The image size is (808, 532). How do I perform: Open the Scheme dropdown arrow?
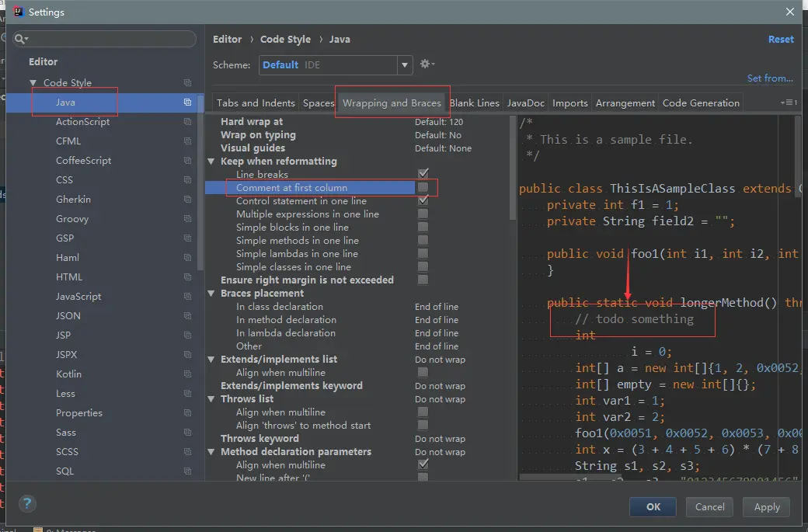[x=405, y=65]
